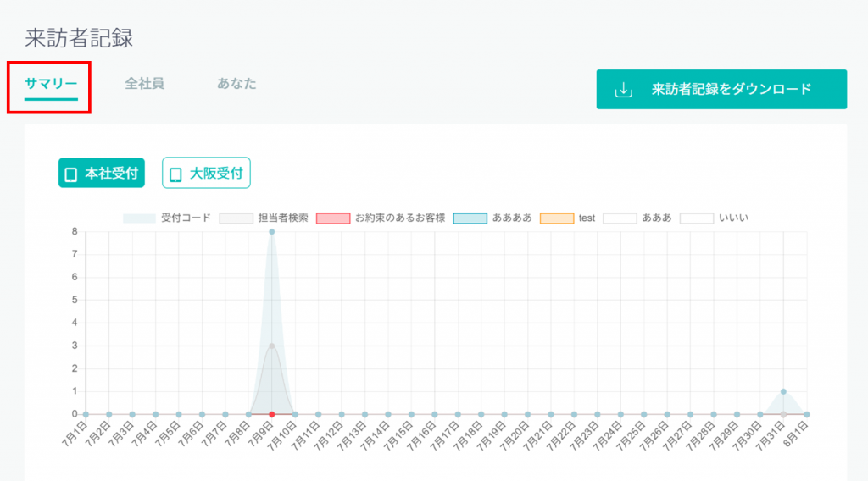Select the 本社受付 reception button
Screen dimensions: 868x481
click(x=101, y=174)
